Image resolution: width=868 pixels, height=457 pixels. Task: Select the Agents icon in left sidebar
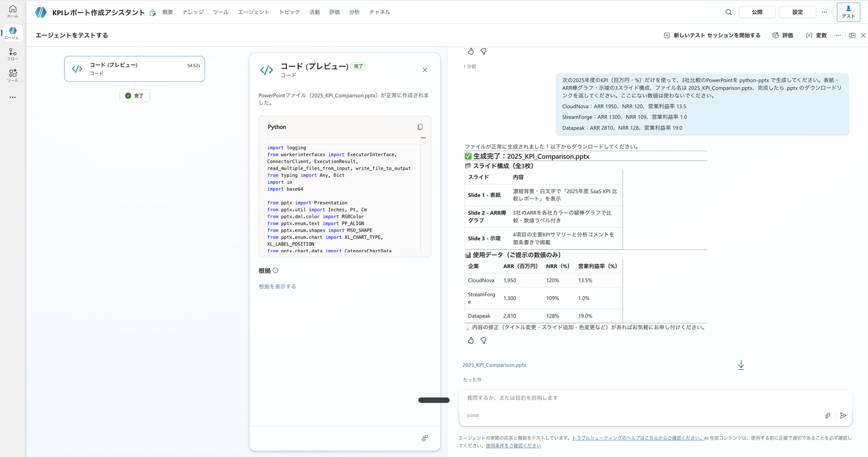[12, 33]
